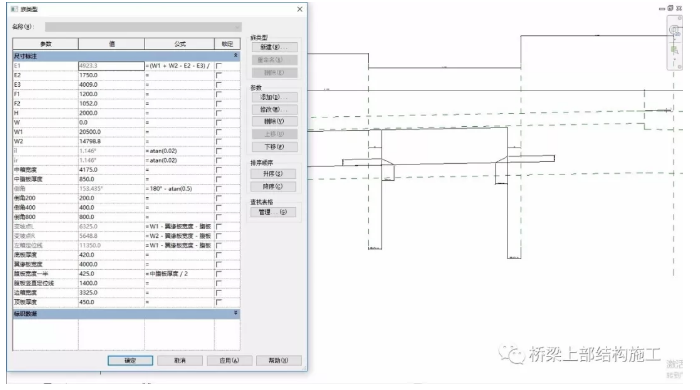Select the value cell 2000.0 for H
Screen dimensions: 700x390
(x=111, y=113)
